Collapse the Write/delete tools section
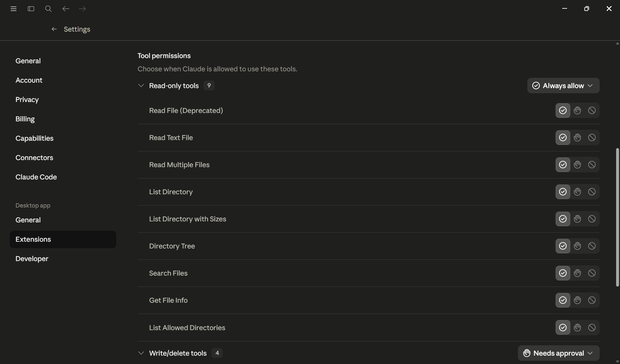The height and width of the screenshot is (364, 620). pyautogui.click(x=141, y=353)
